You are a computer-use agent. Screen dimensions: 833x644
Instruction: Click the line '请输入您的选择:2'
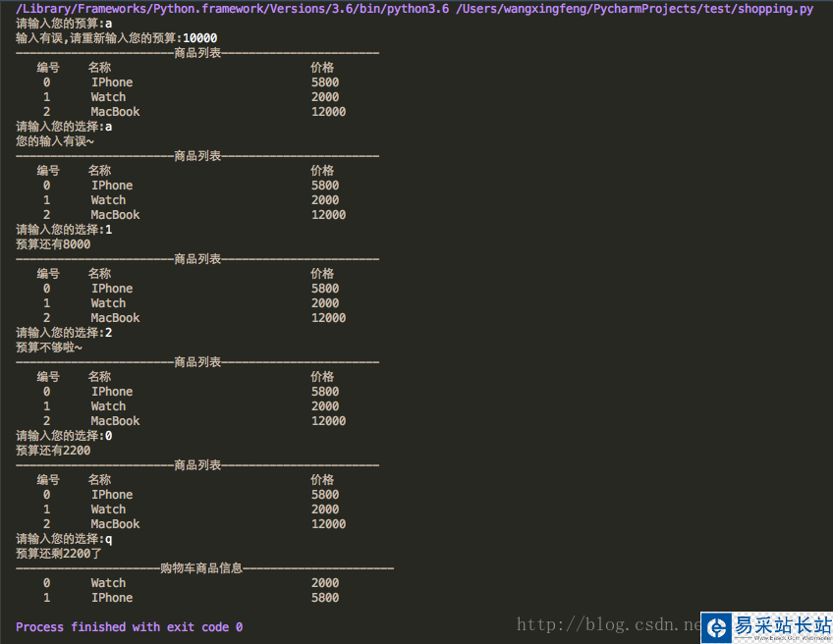[x=64, y=333]
